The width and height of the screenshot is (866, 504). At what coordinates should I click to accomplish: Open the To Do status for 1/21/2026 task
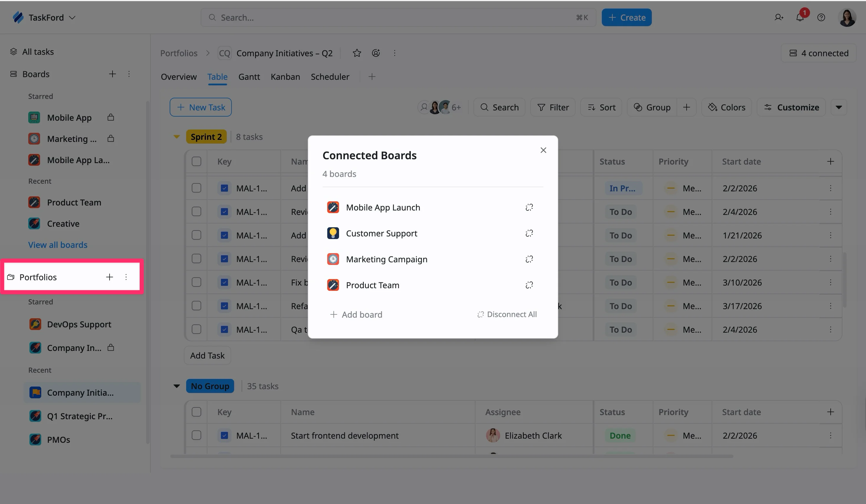(x=621, y=235)
